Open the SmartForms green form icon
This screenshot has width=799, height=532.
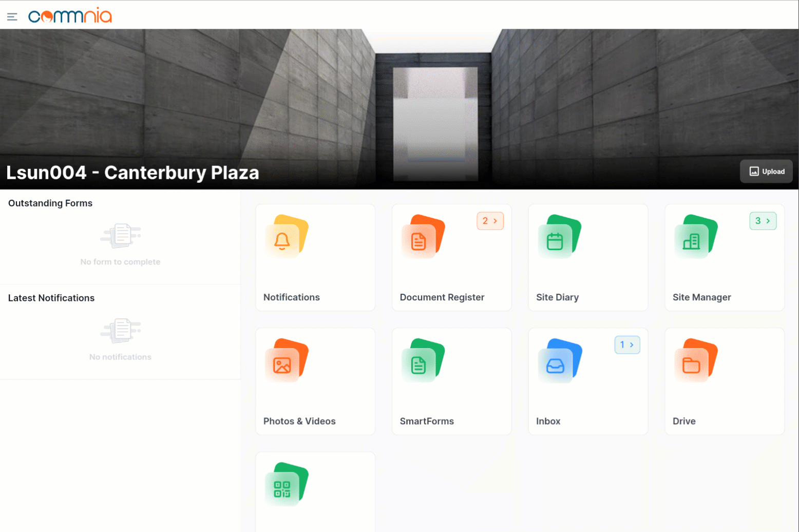tap(423, 360)
